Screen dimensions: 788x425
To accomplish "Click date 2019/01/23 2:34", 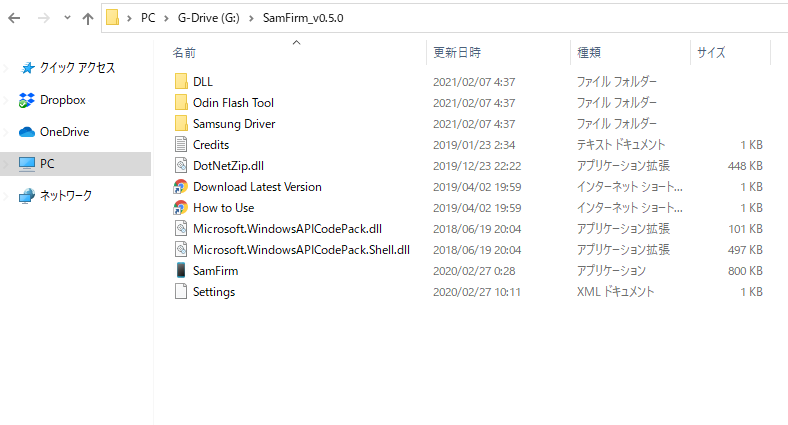I will coord(474,145).
